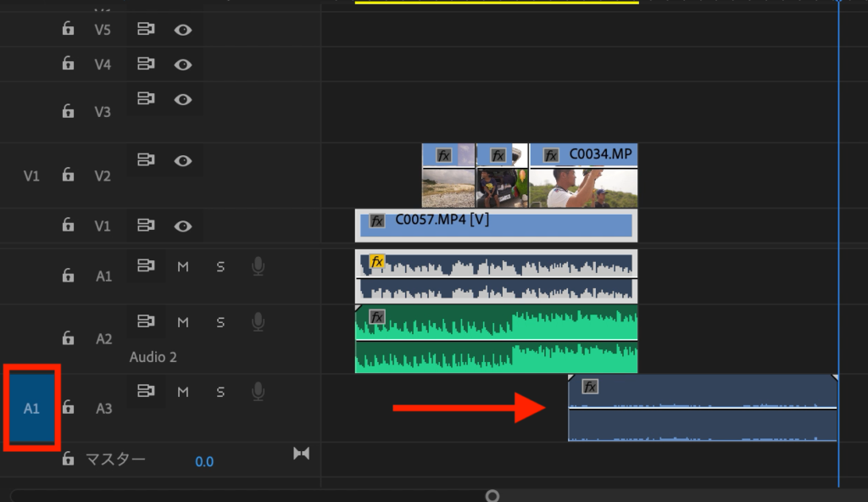Toggle lock on track V5

point(68,28)
